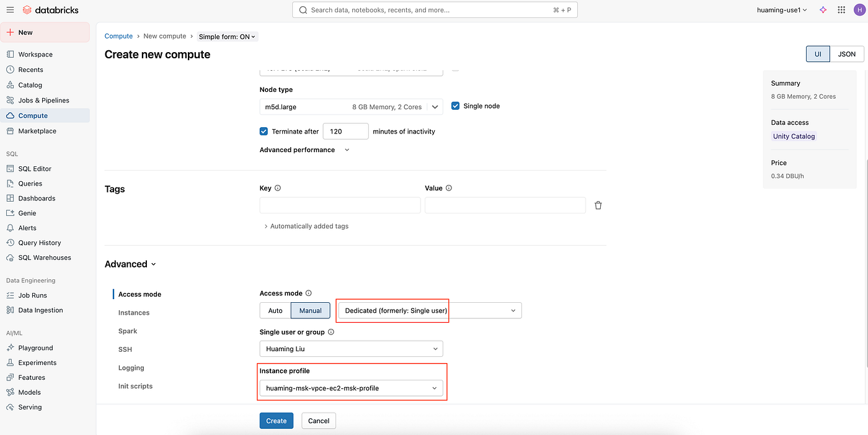Go to the SSH section
Image resolution: width=868 pixels, height=435 pixels.
[x=125, y=349]
